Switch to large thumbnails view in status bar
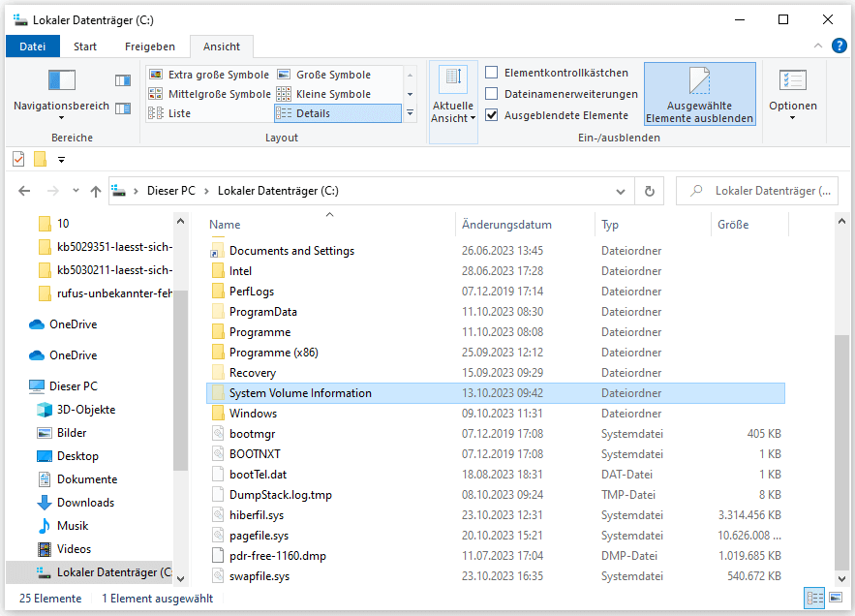The image size is (855, 616). (x=834, y=599)
